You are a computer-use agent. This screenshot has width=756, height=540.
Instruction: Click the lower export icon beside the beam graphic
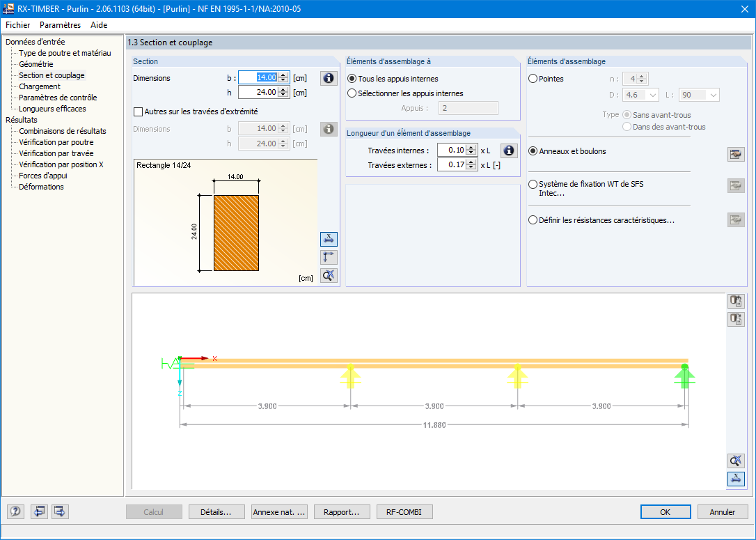[x=736, y=319]
